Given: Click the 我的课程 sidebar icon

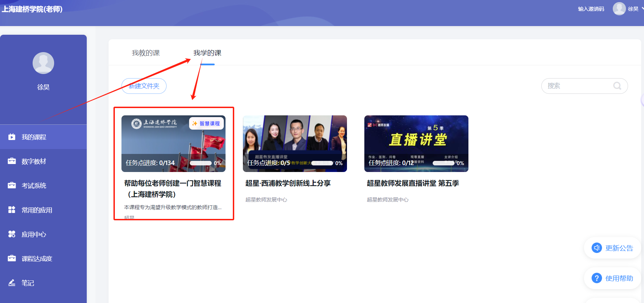Looking at the screenshot, I should (12, 137).
